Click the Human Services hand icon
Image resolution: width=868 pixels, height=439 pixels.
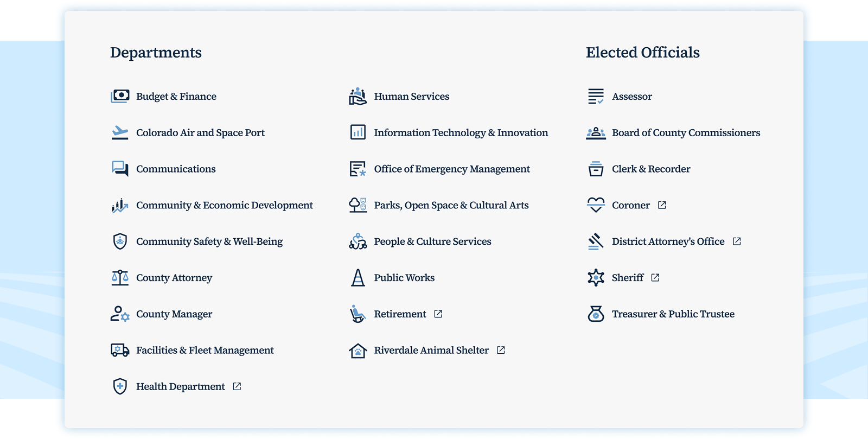358,97
